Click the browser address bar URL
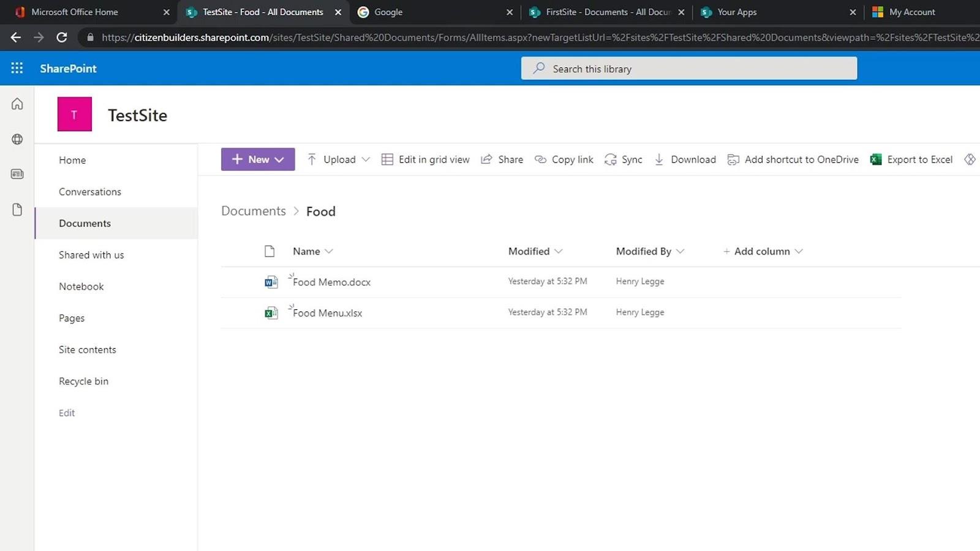Screen dimensions: 980x551 click(539, 37)
